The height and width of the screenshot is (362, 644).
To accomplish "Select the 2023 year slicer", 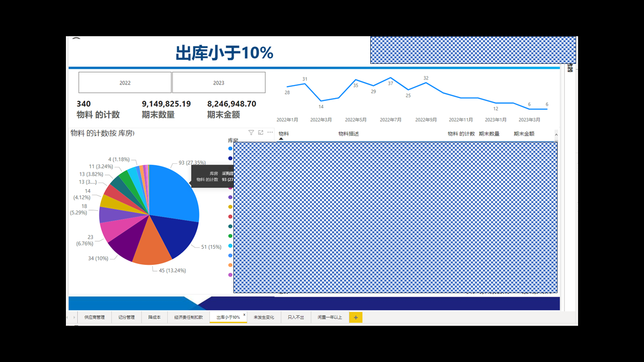I will coord(218,82).
